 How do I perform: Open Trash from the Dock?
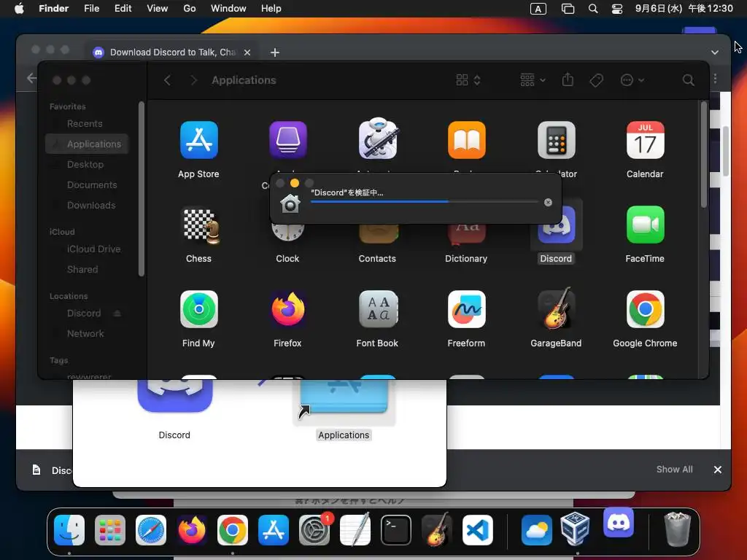(x=677, y=529)
